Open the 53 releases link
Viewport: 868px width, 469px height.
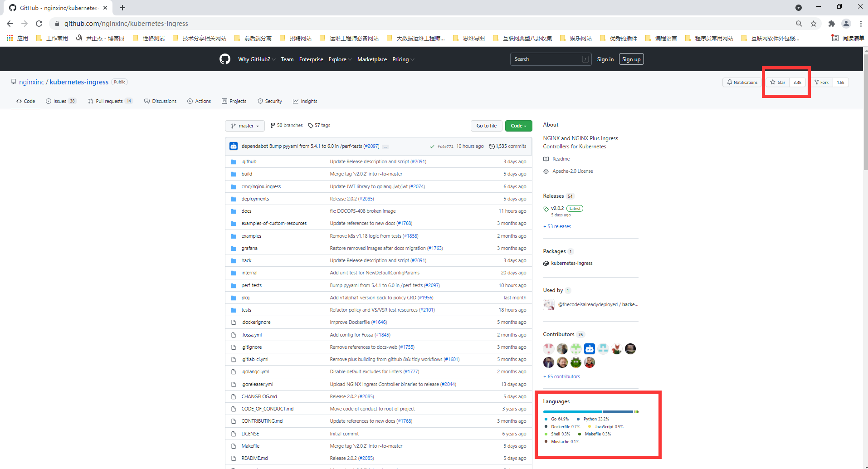pos(559,226)
